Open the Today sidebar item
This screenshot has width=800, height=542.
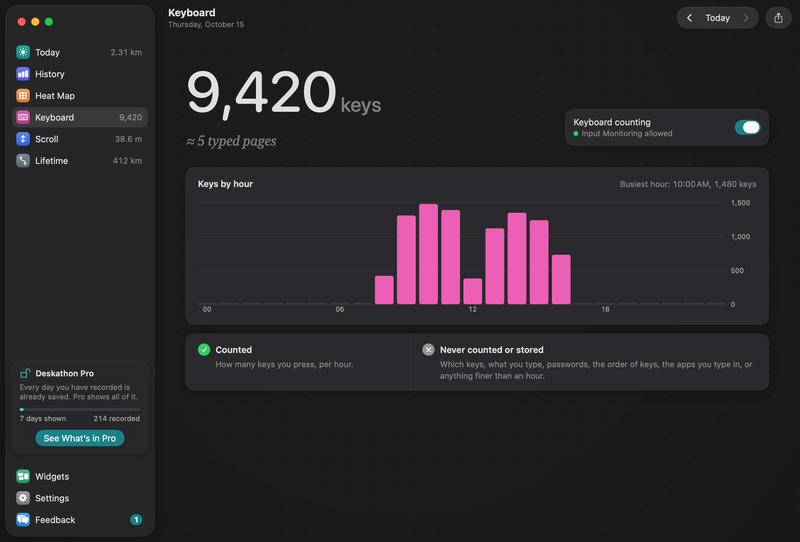pyautogui.click(x=80, y=52)
